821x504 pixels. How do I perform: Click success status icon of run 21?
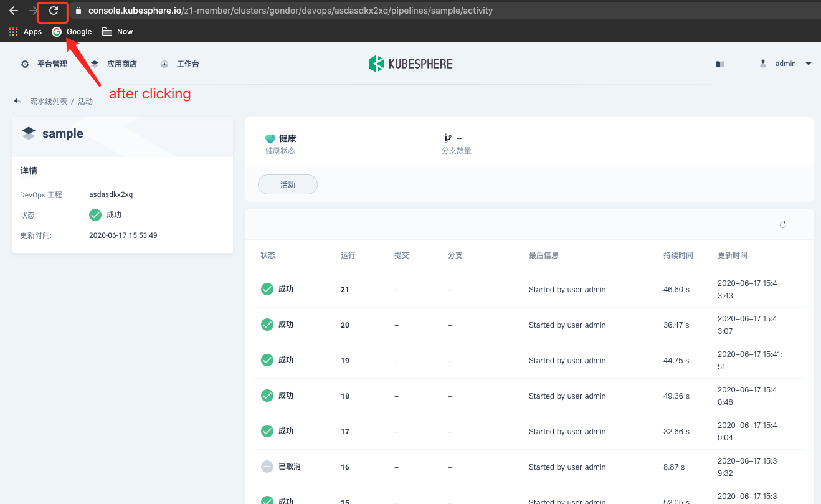click(267, 289)
